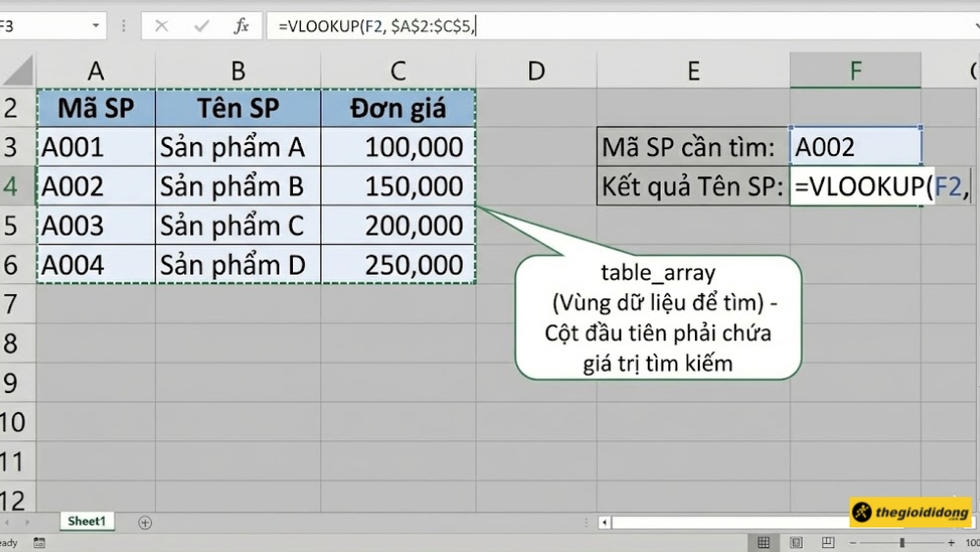
Task: Click the 'Mã SP' header cell
Action: click(x=96, y=108)
